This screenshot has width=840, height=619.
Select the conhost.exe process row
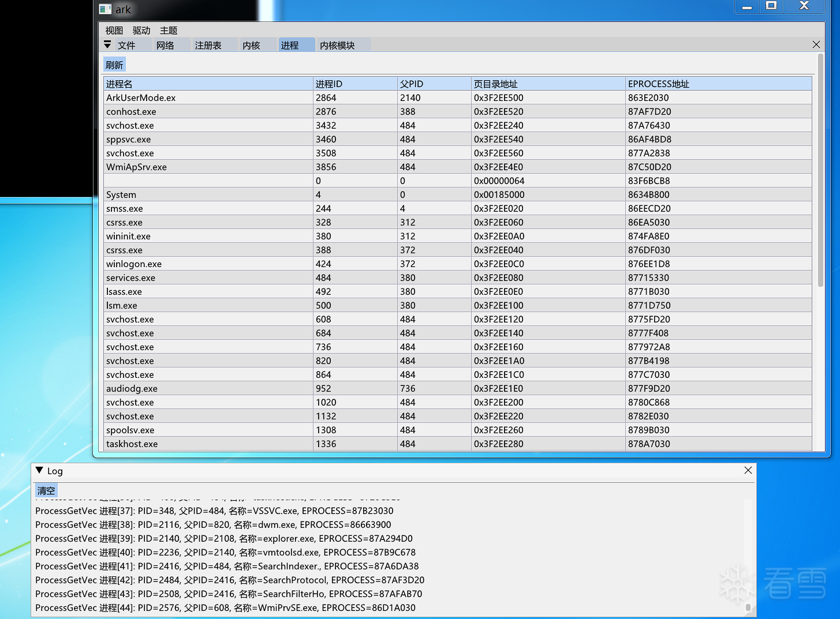tap(458, 111)
